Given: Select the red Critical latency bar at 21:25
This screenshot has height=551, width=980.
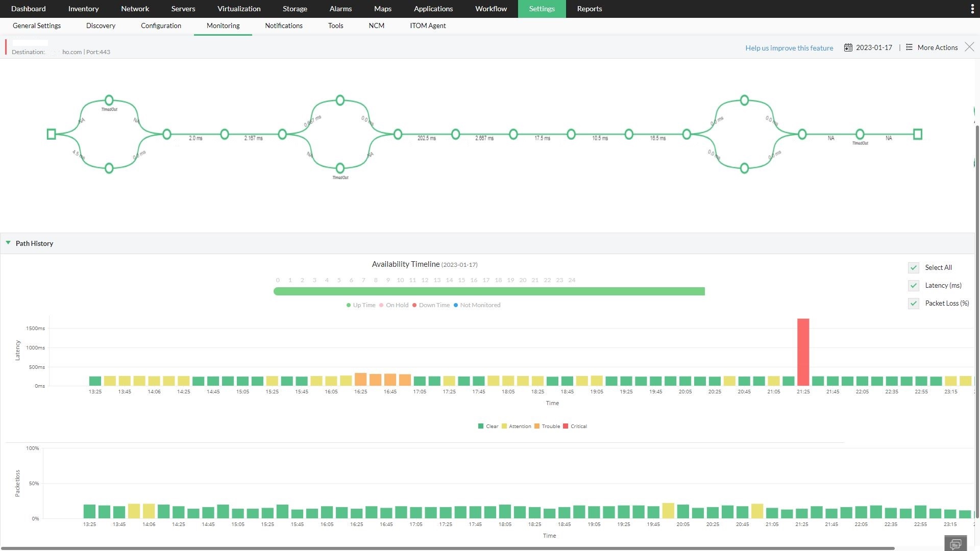Looking at the screenshot, I should click(803, 352).
